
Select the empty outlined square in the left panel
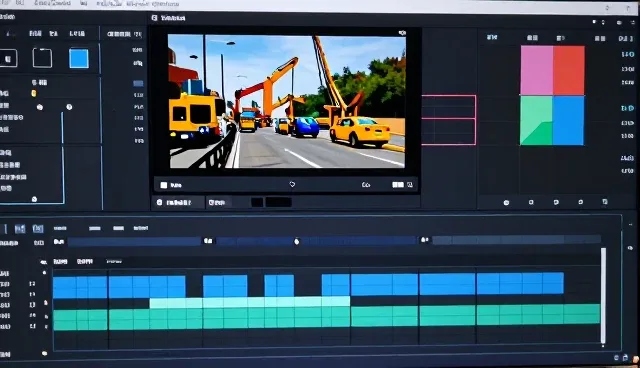coord(42,58)
